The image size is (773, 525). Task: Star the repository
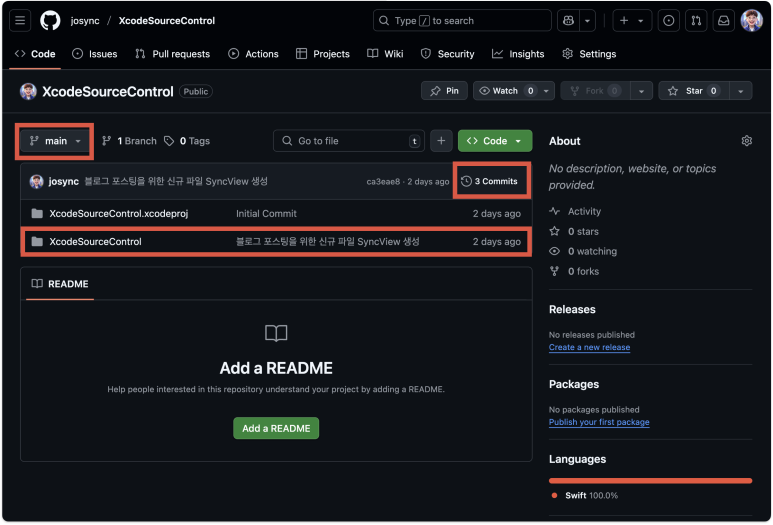coord(694,91)
